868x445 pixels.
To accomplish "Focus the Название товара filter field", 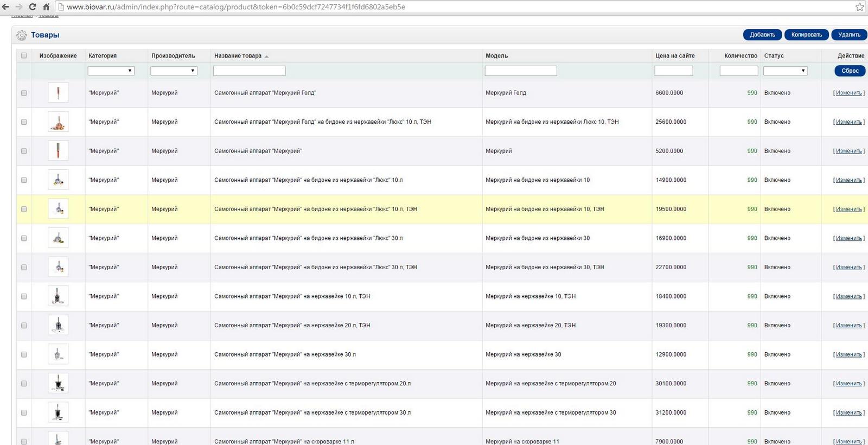I will click(250, 71).
